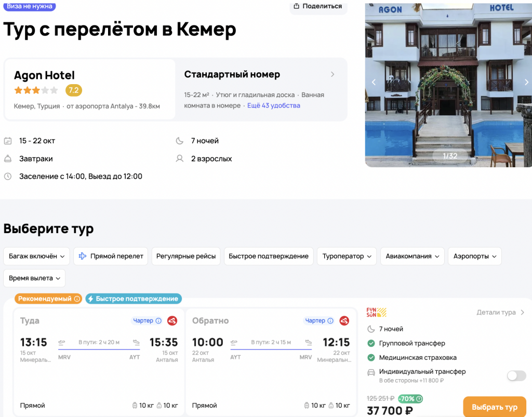Toggle Быстрое подтверждение filter chip
The image size is (532, 417).
click(x=268, y=256)
